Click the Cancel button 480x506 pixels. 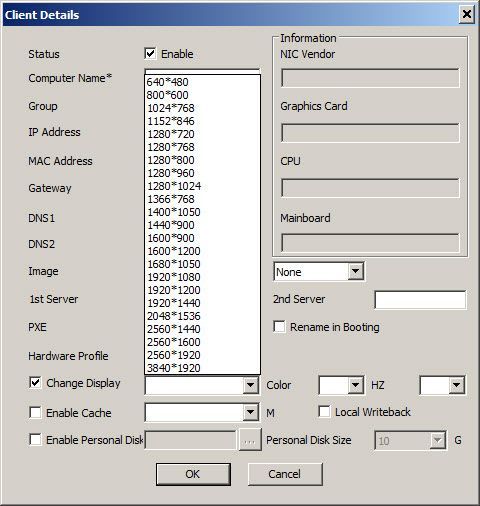tap(285, 474)
